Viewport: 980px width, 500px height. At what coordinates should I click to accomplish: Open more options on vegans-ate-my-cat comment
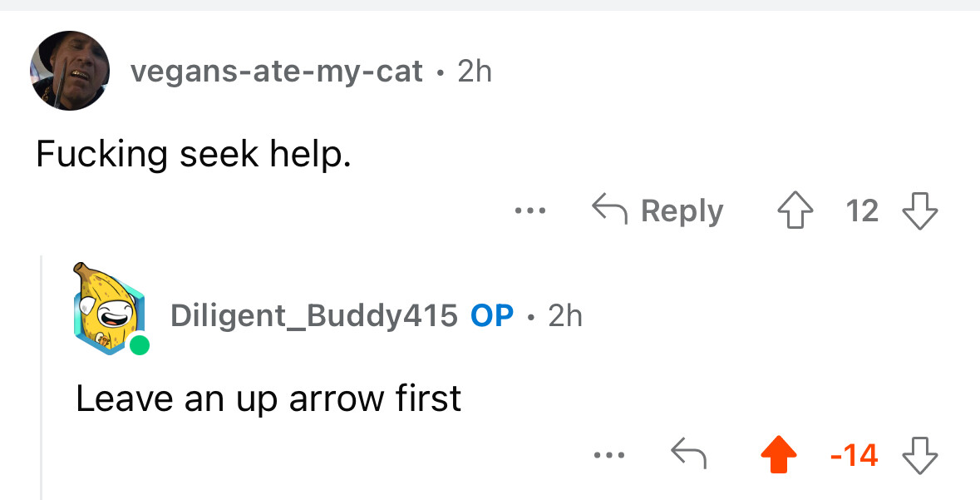[x=530, y=210]
